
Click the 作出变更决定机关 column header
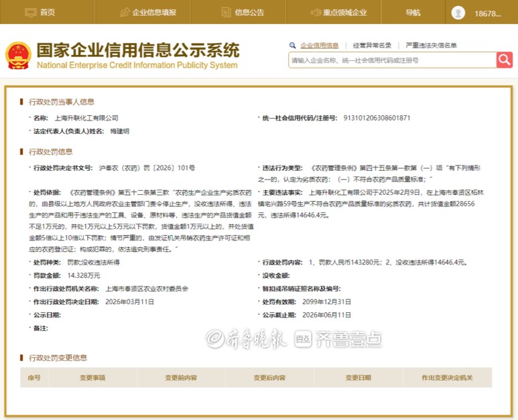point(447,378)
